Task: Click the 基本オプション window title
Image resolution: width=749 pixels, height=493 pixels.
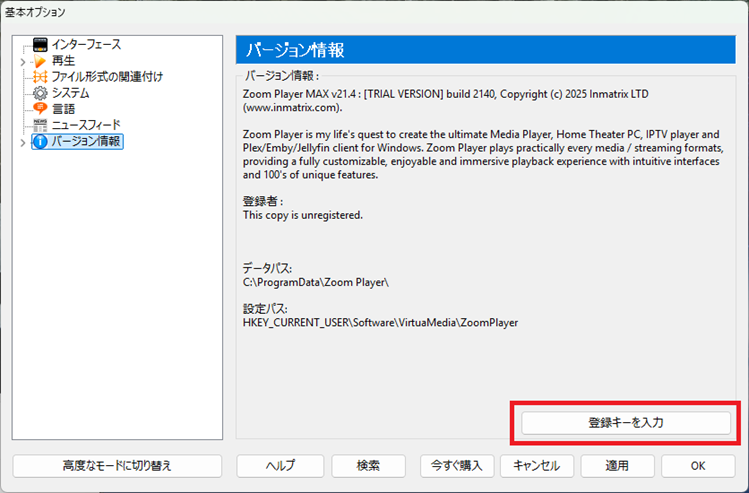Action: click(x=35, y=12)
